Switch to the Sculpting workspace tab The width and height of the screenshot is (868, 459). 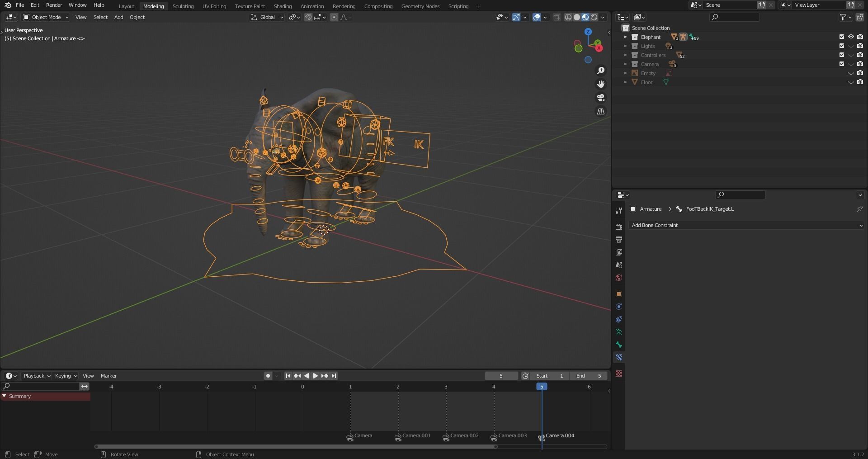tap(183, 6)
